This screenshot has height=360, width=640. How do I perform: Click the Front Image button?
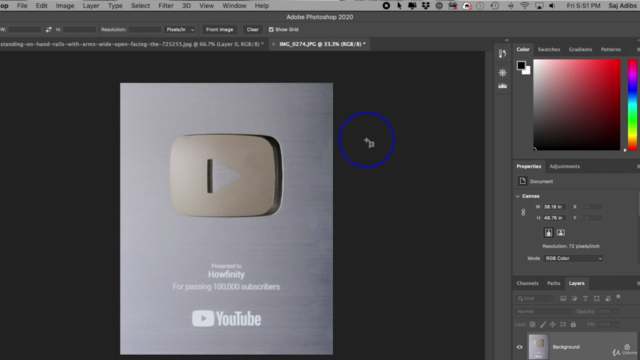click(x=220, y=29)
